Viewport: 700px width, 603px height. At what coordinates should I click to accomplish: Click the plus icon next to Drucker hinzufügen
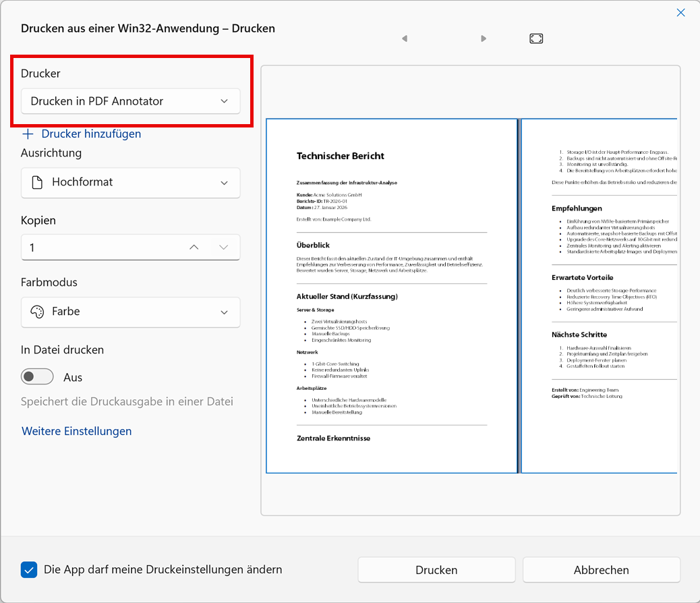click(28, 134)
